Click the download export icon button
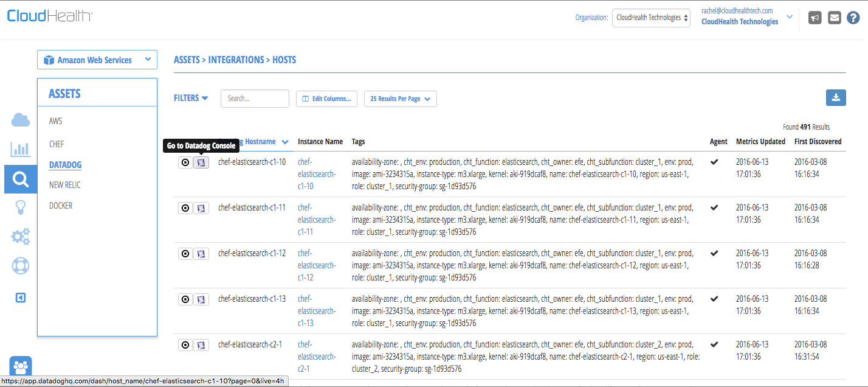This screenshot has width=868, height=387. (836, 98)
